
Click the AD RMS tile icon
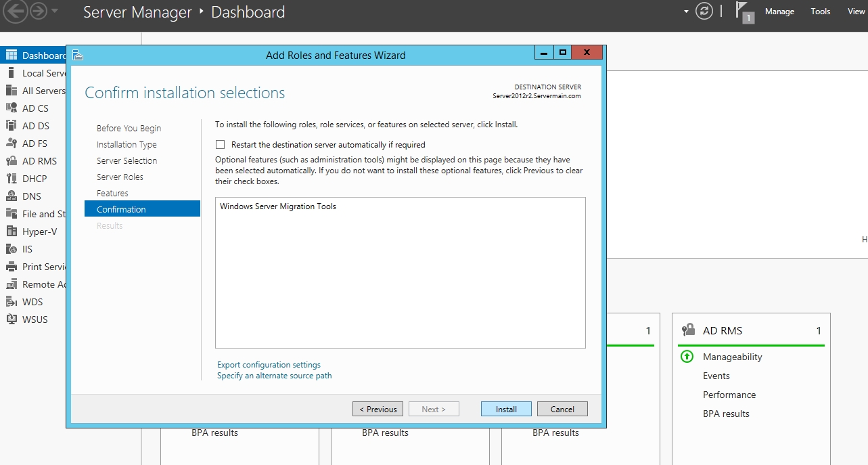point(689,330)
